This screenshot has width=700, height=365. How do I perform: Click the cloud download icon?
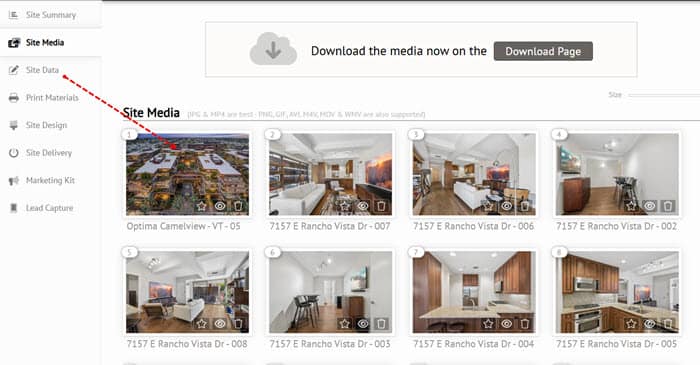point(273,49)
